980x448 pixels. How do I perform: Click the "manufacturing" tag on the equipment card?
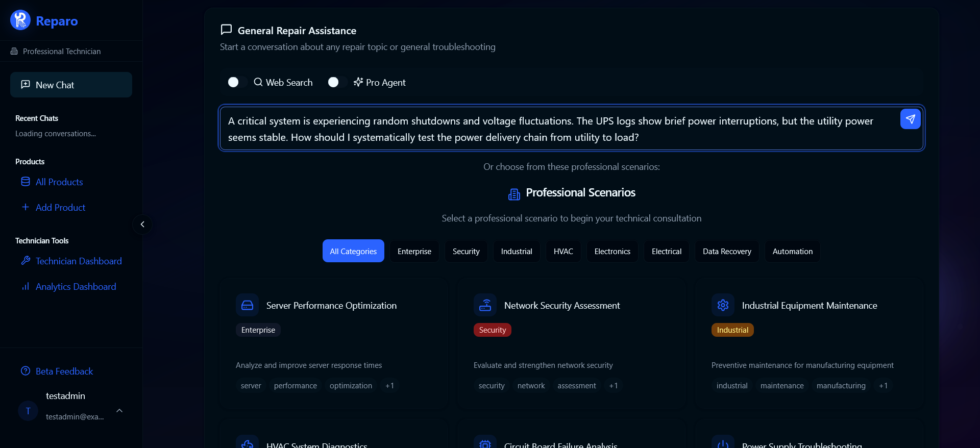[x=841, y=386]
